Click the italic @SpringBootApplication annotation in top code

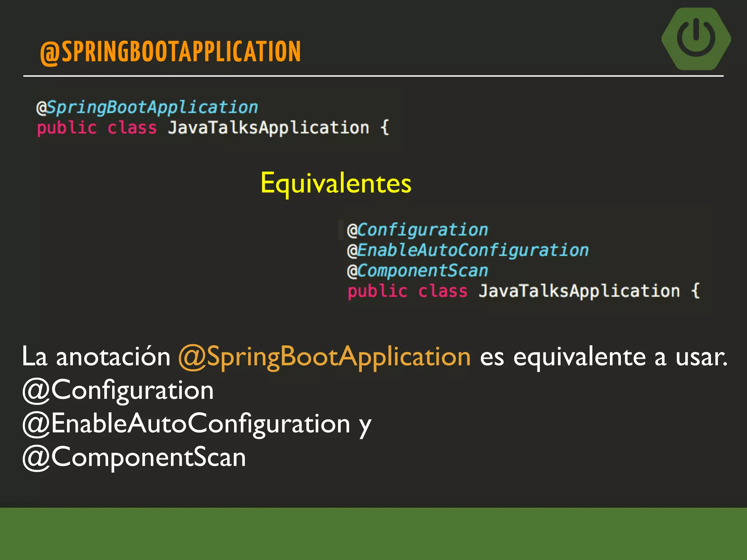click(x=147, y=108)
